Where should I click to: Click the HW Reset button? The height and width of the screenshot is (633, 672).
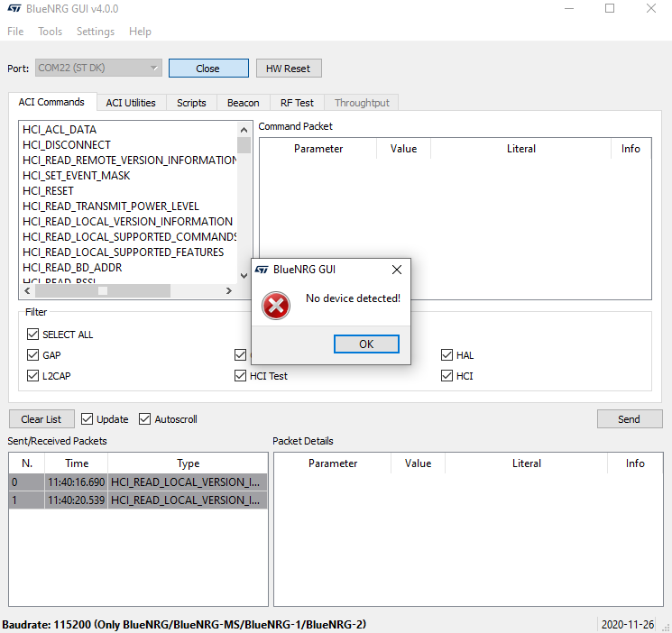click(x=289, y=69)
